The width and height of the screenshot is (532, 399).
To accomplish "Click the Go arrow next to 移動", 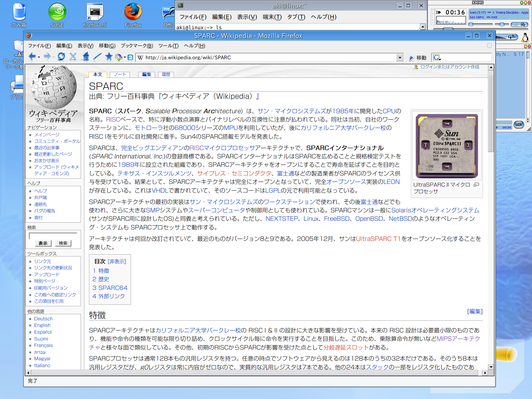I will (412, 58).
